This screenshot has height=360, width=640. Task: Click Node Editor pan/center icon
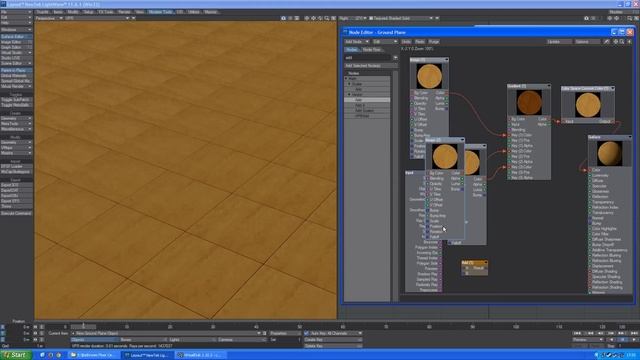tap(616, 42)
